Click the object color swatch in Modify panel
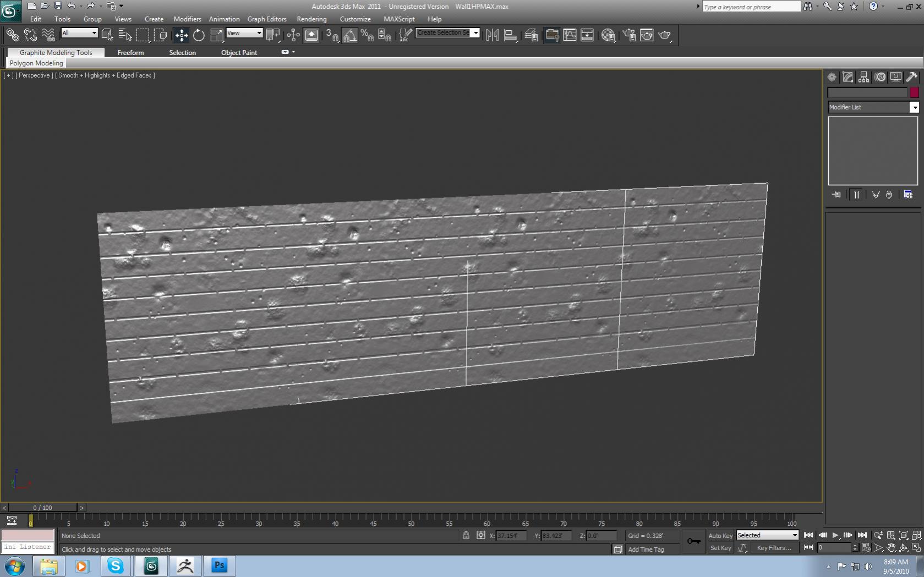The image size is (924, 577). click(x=914, y=92)
